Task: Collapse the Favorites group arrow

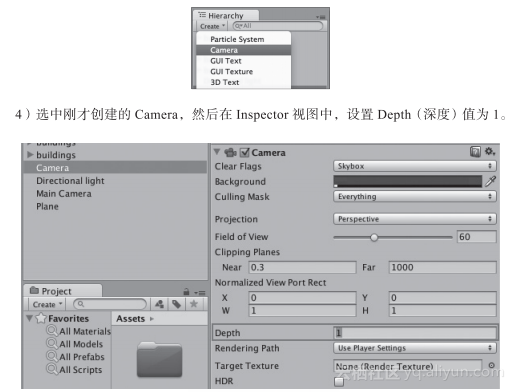Action: click(x=30, y=318)
